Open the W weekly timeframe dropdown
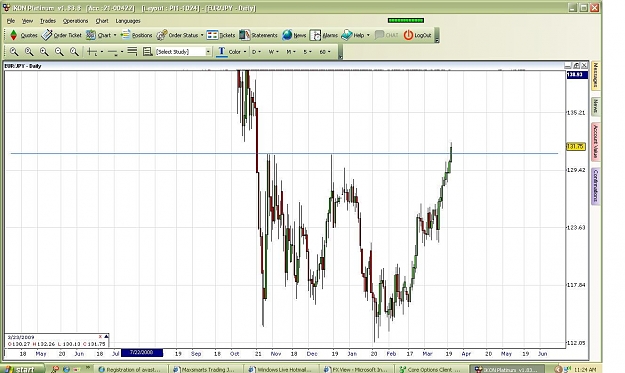 coord(273,52)
